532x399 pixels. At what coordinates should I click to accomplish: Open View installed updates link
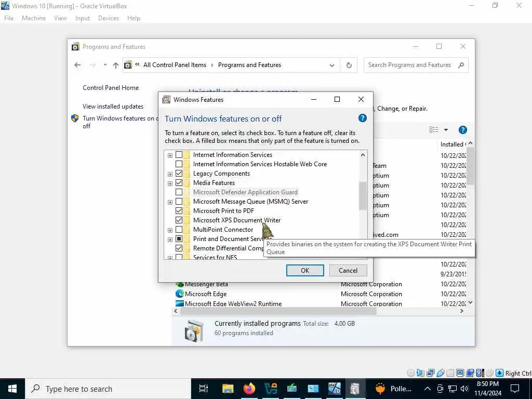tap(113, 107)
